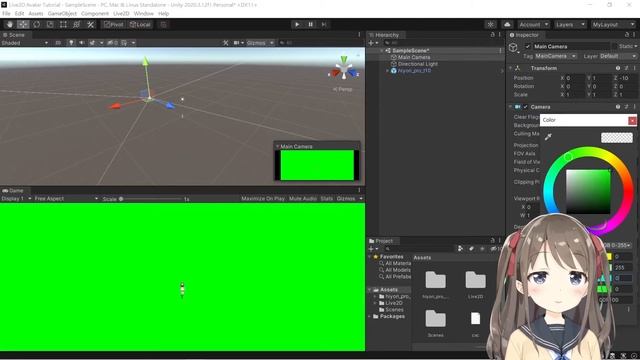Viewport: 640px width, 360px height.
Task: Click the Play button
Action: (x=297, y=24)
